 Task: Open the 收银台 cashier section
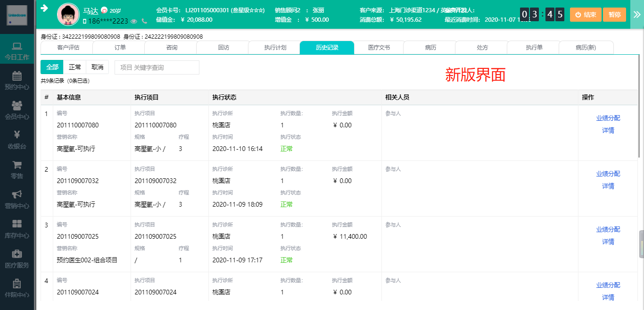pyautogui.click(x=17, y=140)
